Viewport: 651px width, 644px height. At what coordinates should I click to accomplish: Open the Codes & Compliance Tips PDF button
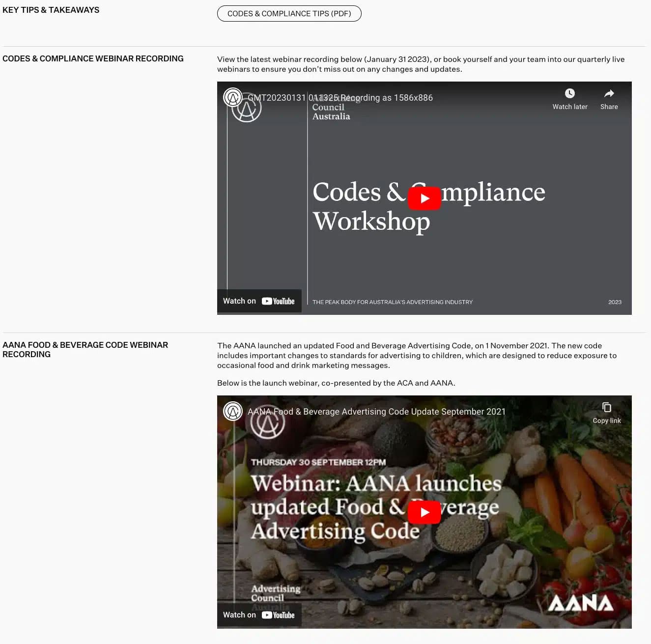pyautogui.click(x=289, y=14)
